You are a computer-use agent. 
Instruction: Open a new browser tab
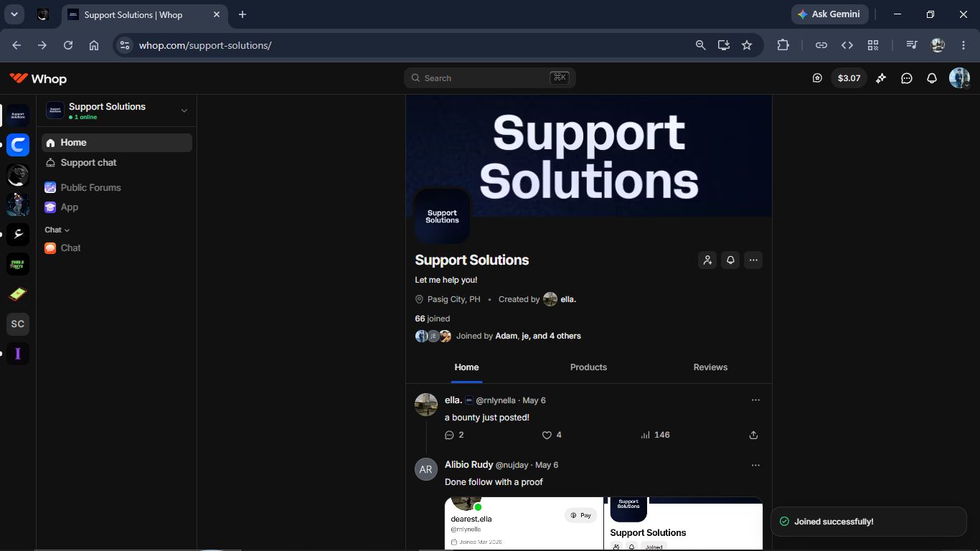pos(242,14)
